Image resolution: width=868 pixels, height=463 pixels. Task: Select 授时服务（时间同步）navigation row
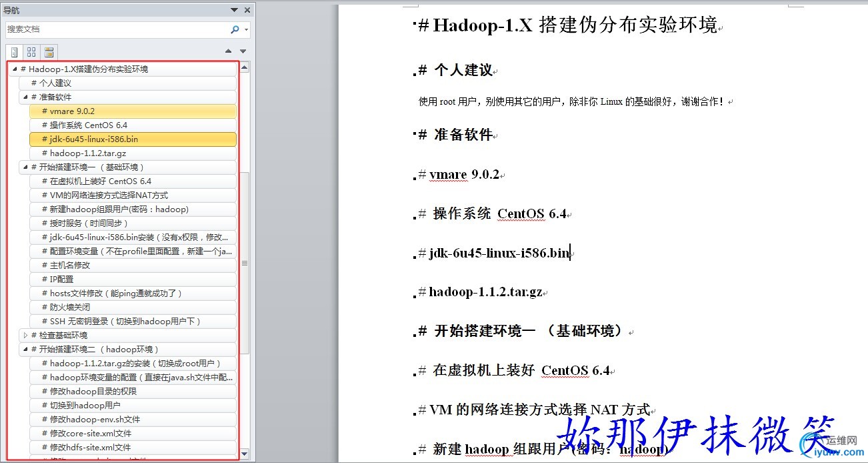(x=133, y=223)
